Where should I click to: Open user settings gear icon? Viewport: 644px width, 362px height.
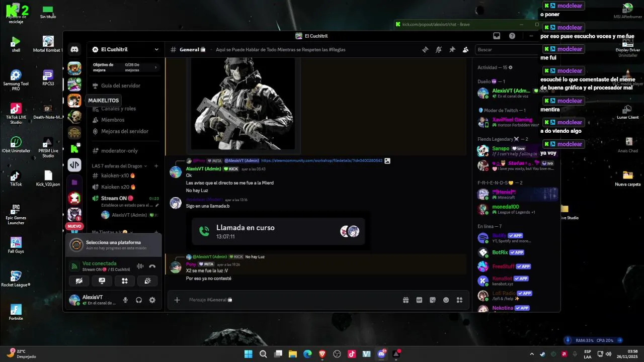point(152,300)
